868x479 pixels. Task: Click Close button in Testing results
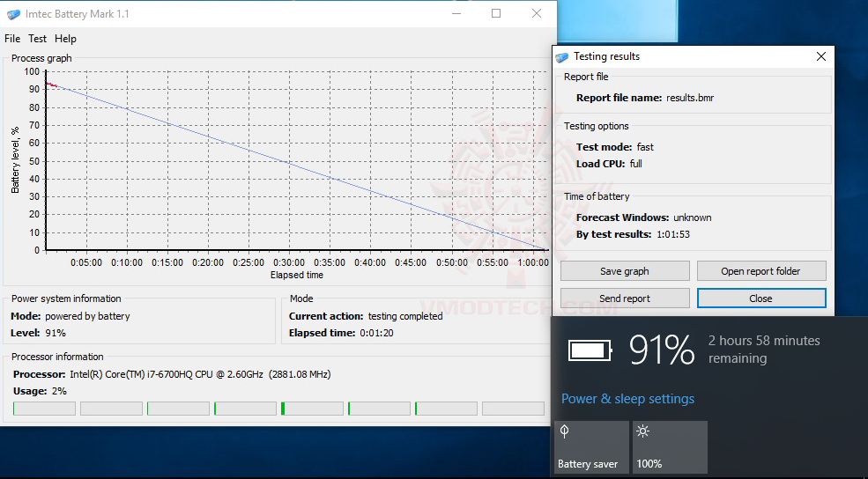pos(761,298)
